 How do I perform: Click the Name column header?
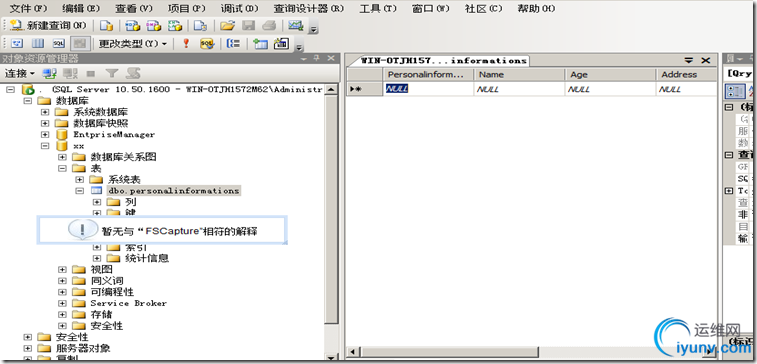519,74
